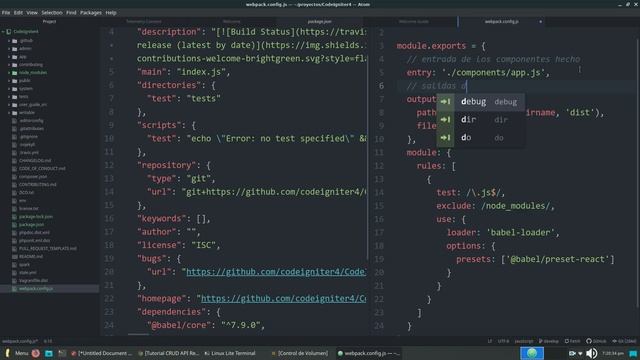Screen dimensions: 640x360
Task: Collapse the CodeIgniter4 project root
Action: 3,31
